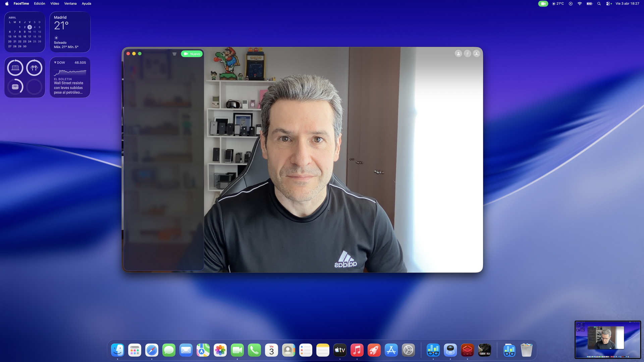This screenshot has width=644, height=362.
Task: Toggle Portrait mode in FaceTime
Action: [x=467, y=54]
